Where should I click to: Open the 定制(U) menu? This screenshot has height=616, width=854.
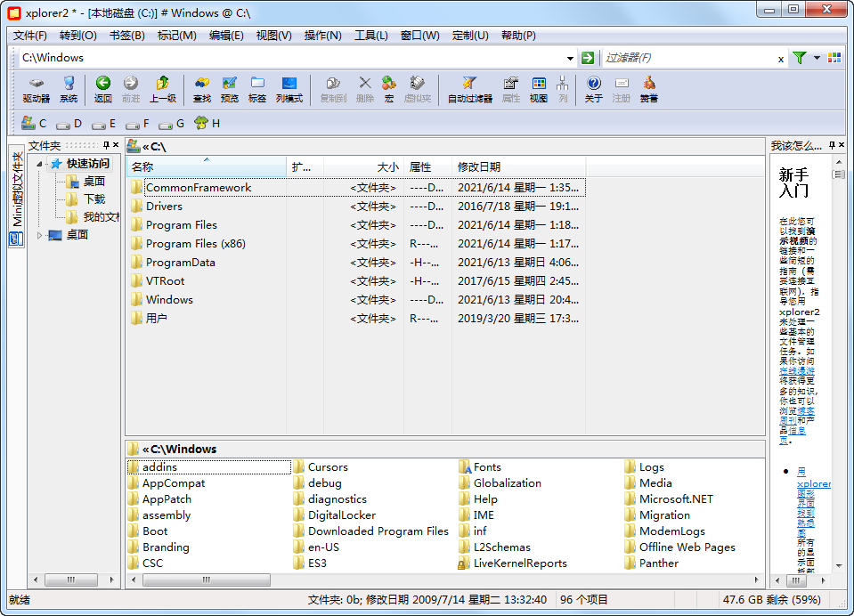[470, 36]
